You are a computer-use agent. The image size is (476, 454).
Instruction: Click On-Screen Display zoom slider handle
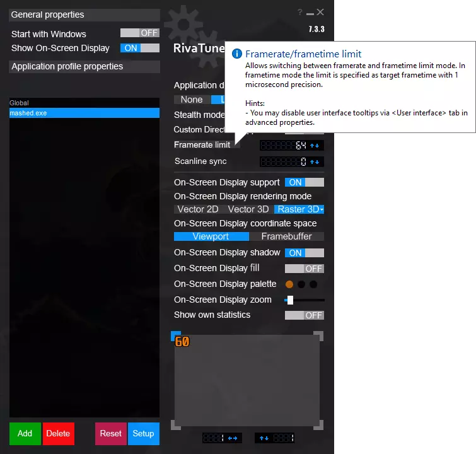click(290, 300)
